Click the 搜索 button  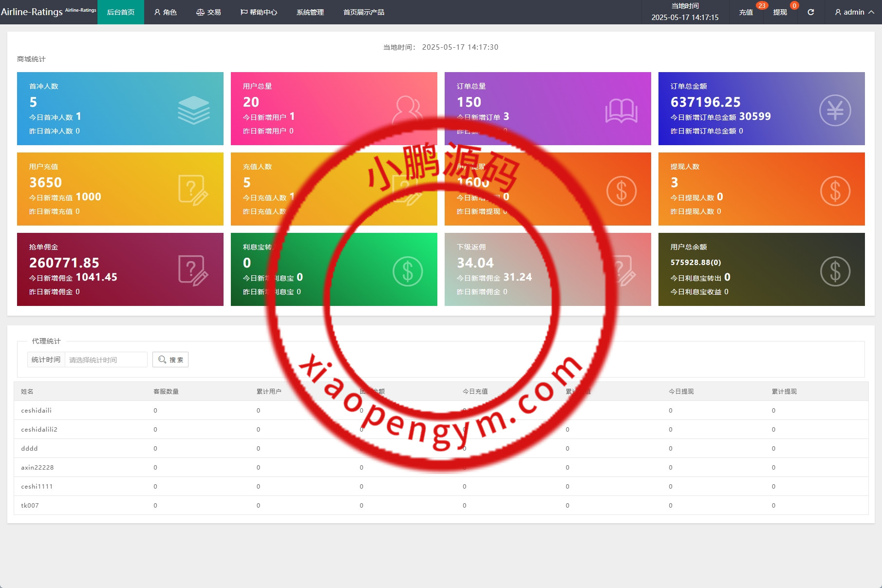[170, 360]
